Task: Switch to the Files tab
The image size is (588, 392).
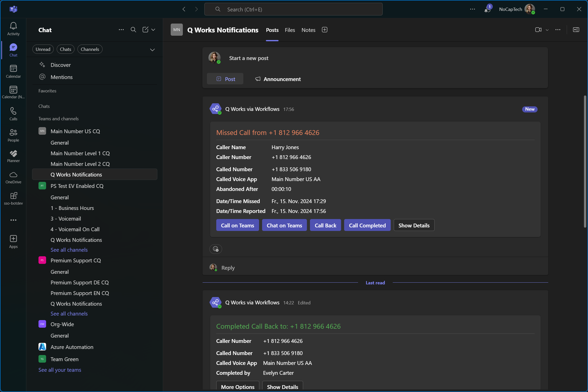Action: point(290,30)
